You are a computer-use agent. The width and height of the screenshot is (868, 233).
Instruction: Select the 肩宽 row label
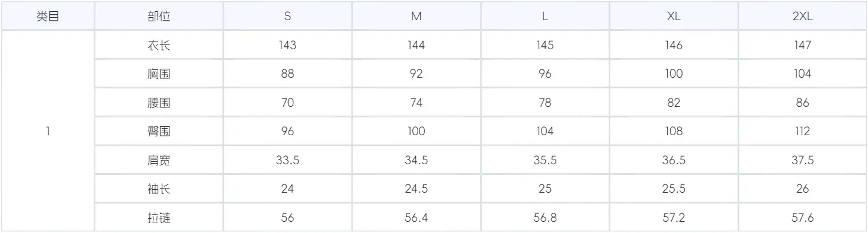tap(159, 160)
